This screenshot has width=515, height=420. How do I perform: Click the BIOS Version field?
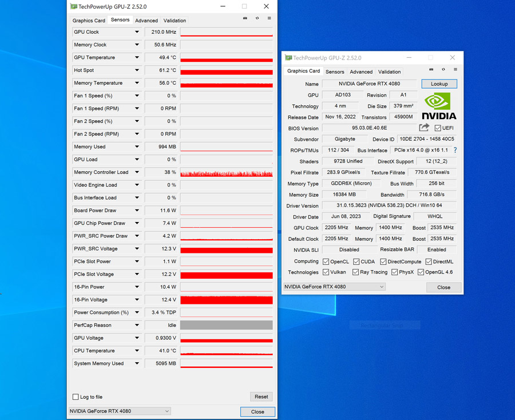[370, 128]
